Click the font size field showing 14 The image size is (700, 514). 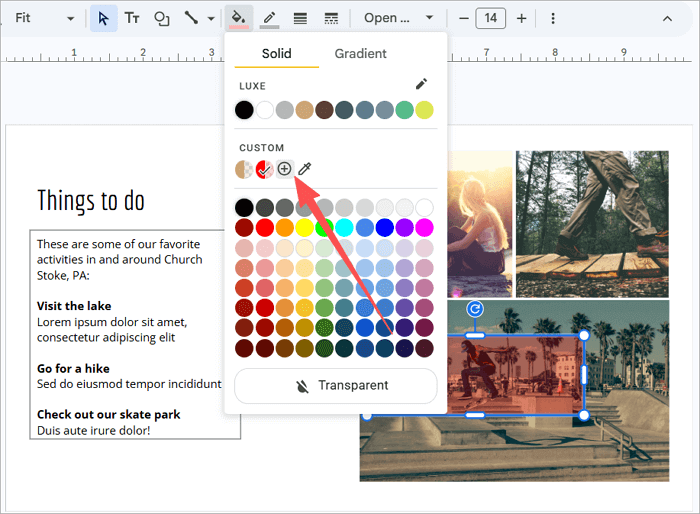coord(491,18)
